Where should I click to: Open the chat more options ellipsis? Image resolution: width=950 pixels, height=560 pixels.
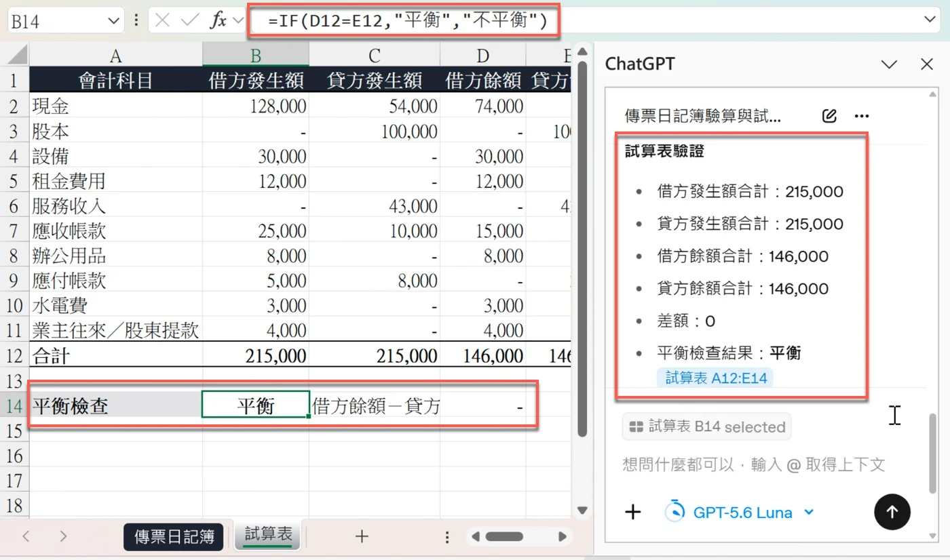(x=862, y=116)
